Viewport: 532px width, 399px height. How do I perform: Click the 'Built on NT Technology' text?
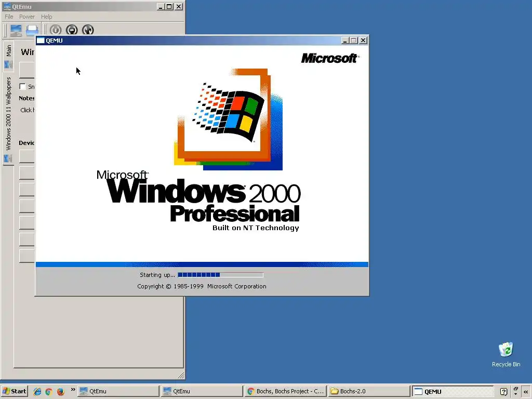click(x=256, y=228)
